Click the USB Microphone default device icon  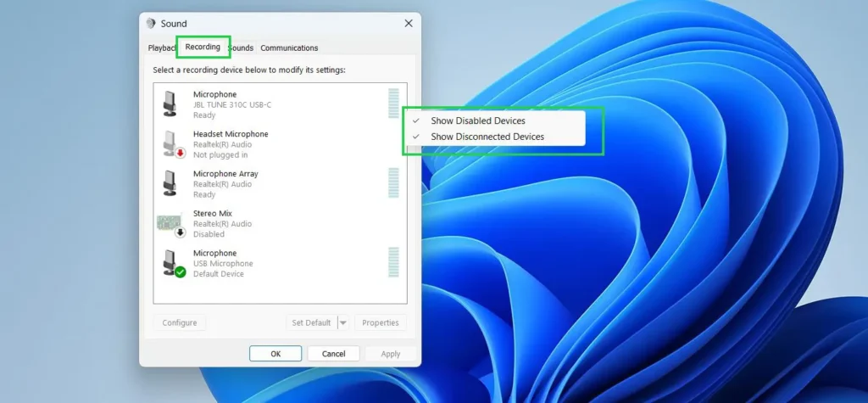[173, 263]
